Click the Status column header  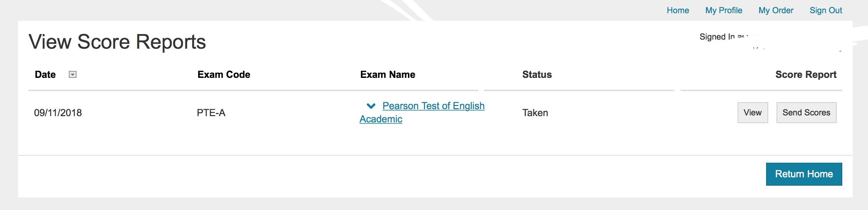(x=537, y=74)
